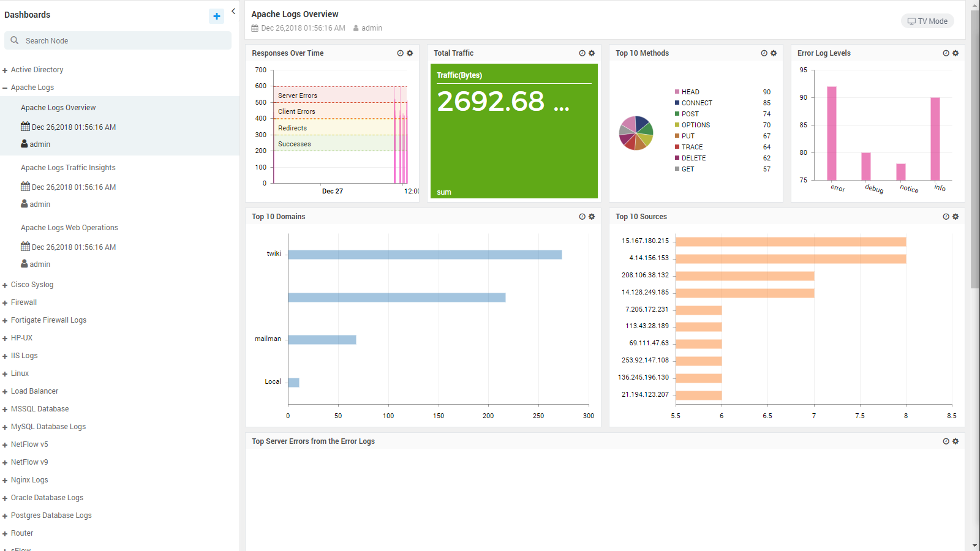Viewport: 980px width, 551px height.
Task: Open the time range of the Responses Over Time widget
Action: click(400, 53)
